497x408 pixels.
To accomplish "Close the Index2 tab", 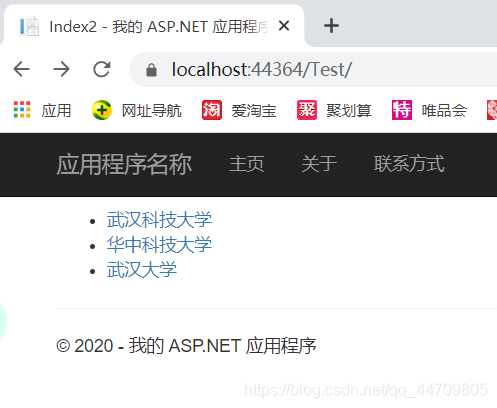I will (284, 26).
